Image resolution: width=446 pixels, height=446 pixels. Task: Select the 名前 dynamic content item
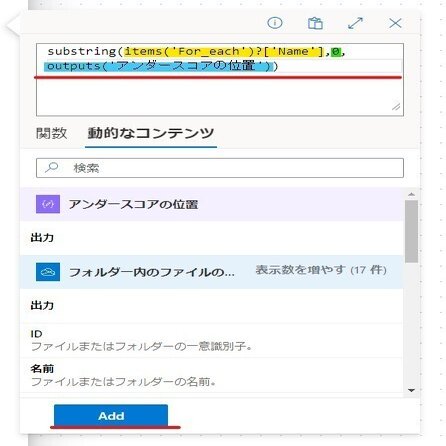(x=212, y=375)
